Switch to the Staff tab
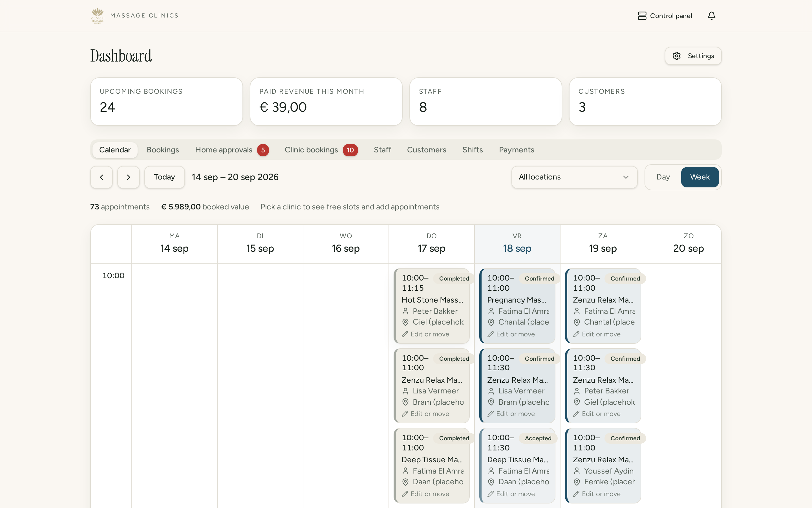Viewport: 812px width, 508px height. coord(383,150)
